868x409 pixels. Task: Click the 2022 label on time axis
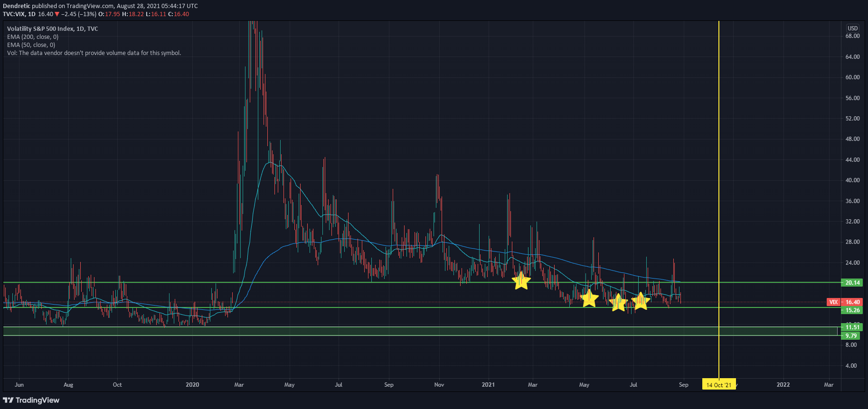(783, 384)
